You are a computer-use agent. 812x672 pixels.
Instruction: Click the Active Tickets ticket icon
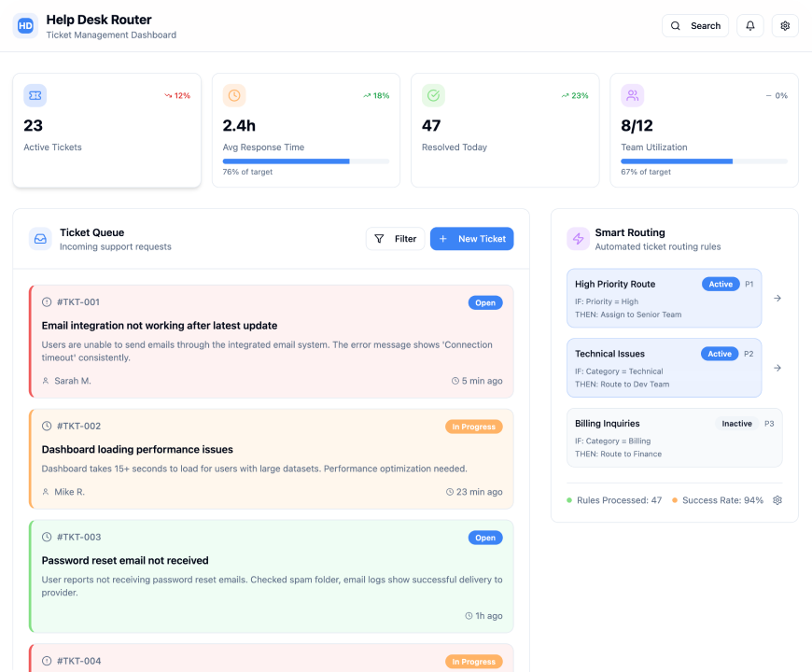pyautogui.click(x=35, y=96)
